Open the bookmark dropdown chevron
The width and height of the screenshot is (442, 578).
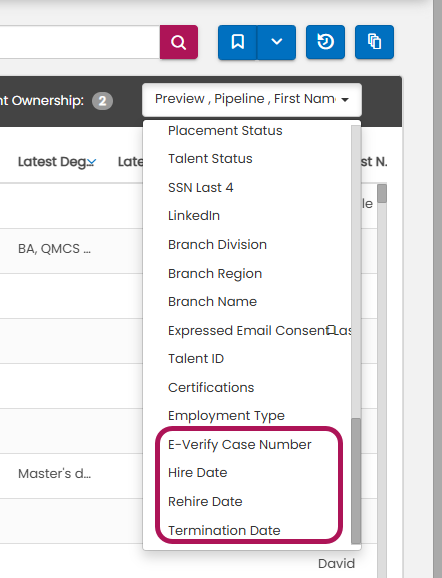pyautogui.click(x=276, y=42)
